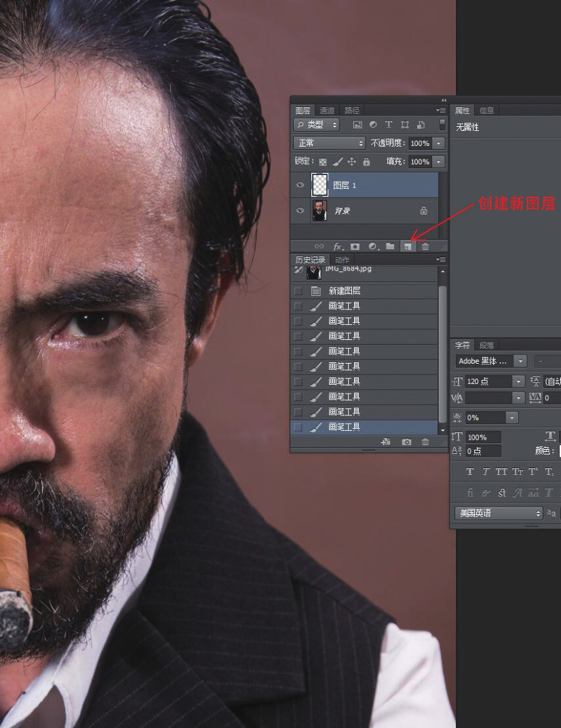This screenshot has height=728, width=561.
Task: Filter layers by adjustment layers icon
Action: (x=373, y=124)
